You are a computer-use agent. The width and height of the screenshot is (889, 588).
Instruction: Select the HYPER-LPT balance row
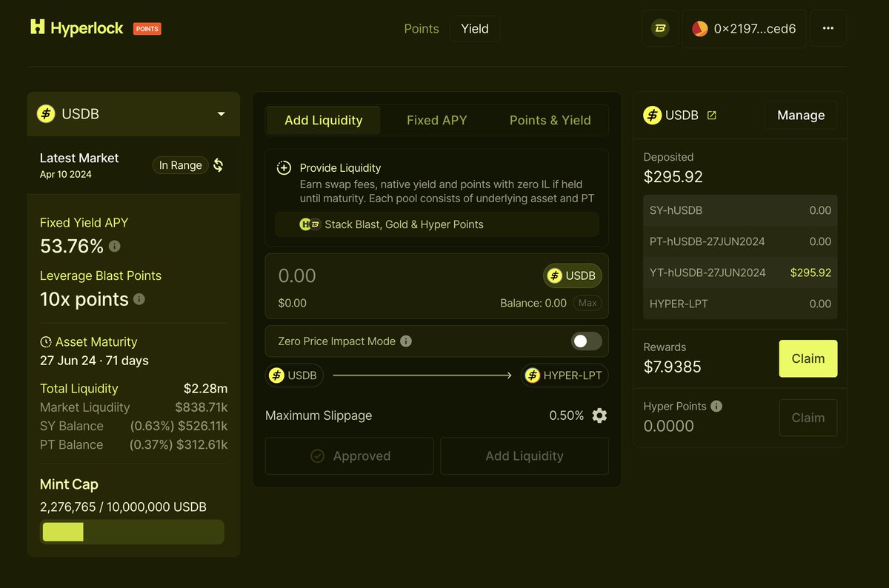click(740, 304)
